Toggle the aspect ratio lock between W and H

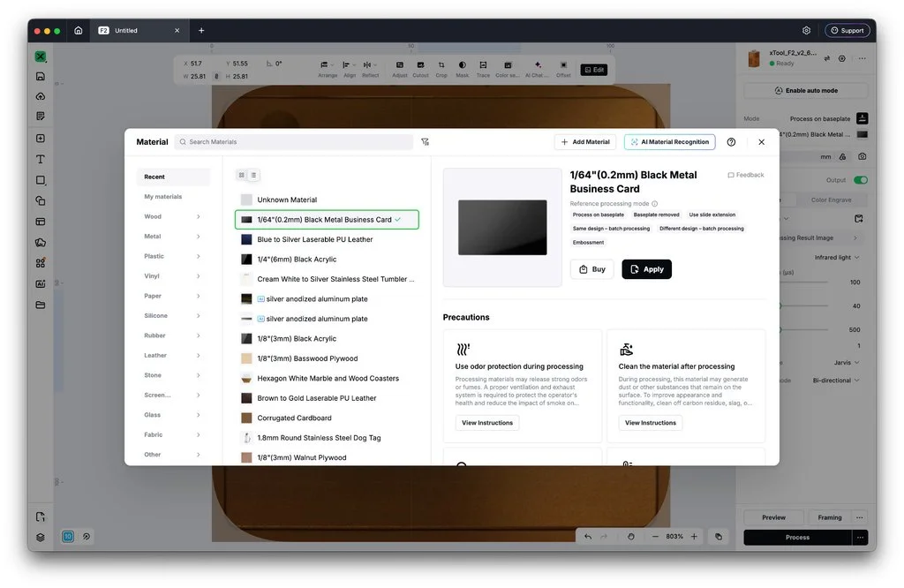click(217, 76)
